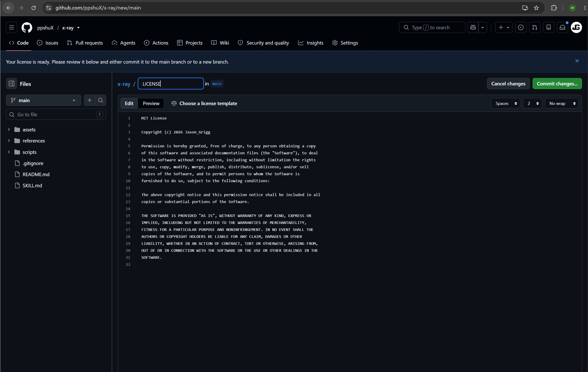Add a new file with plus icon
The height and width of the screenshot is (372, 588).
pyautogui.click(x=89, y=100)
